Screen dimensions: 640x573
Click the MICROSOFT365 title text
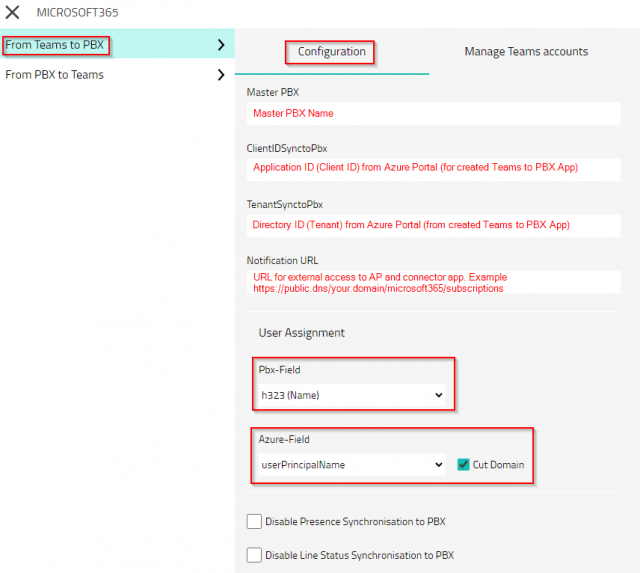click(x=75, y=13)
